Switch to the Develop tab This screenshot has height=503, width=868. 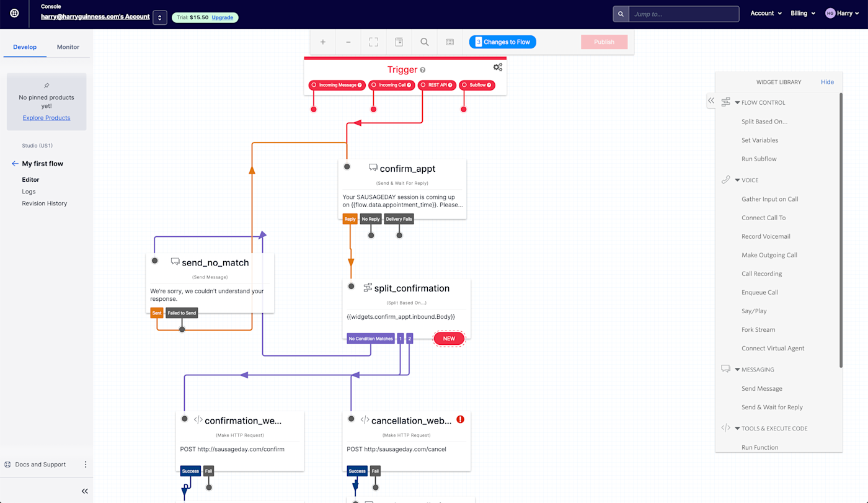(x=25, y=47)
